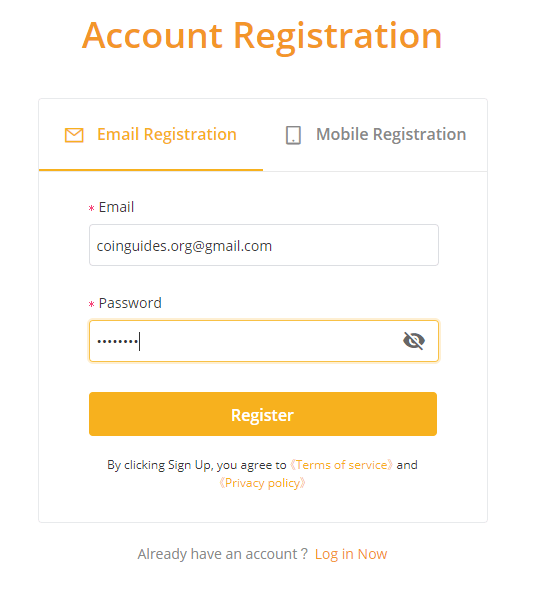The width and height of the screenshot is (552, 594).
Task: Focus the Password input field
Action: tap(264, 341)
